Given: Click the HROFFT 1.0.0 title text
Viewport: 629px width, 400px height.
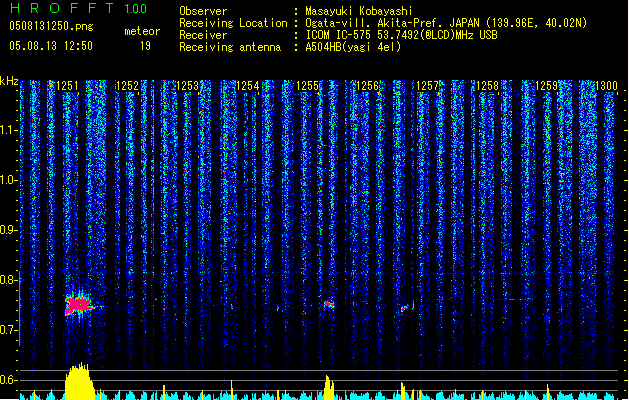Looking at the screenshot, I should 78,8.
